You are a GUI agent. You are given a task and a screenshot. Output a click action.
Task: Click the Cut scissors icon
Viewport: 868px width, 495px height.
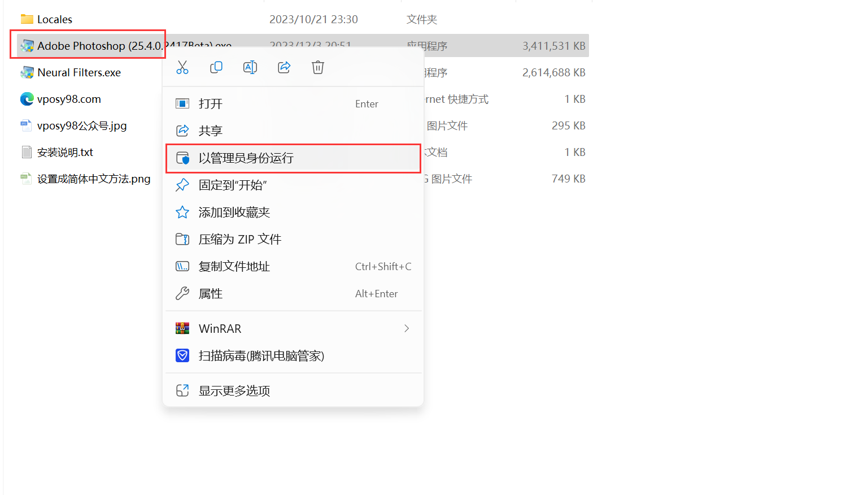(x=182, y=68)
